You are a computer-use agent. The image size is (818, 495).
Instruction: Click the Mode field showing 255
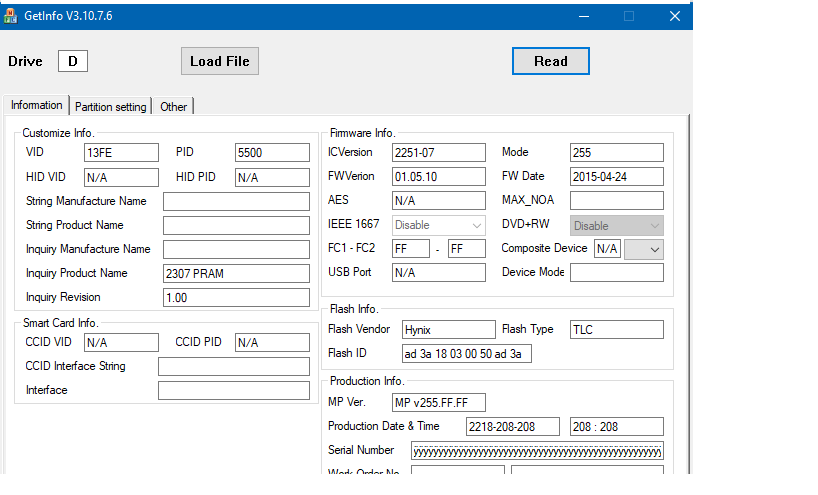617,152
